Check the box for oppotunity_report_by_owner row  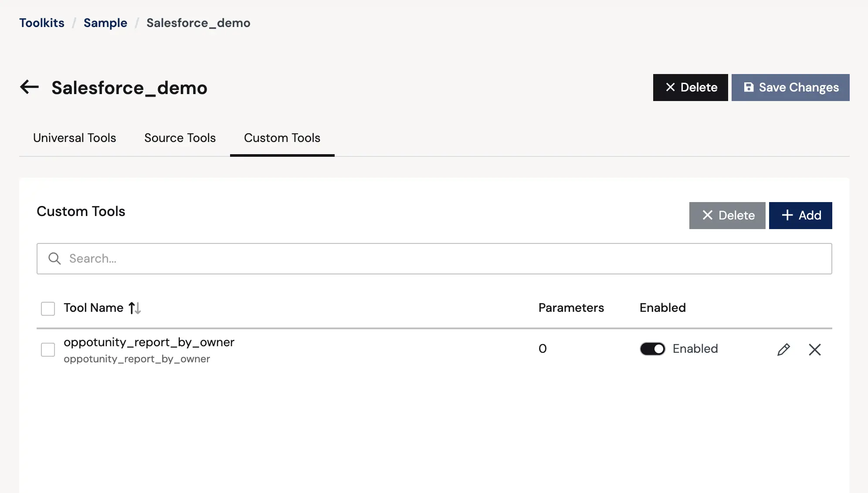[48, 349]
